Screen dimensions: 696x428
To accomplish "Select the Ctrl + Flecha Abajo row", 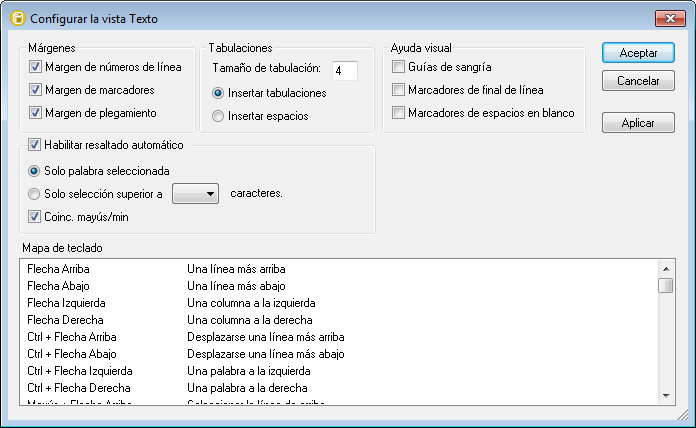I will pos(339,354).
